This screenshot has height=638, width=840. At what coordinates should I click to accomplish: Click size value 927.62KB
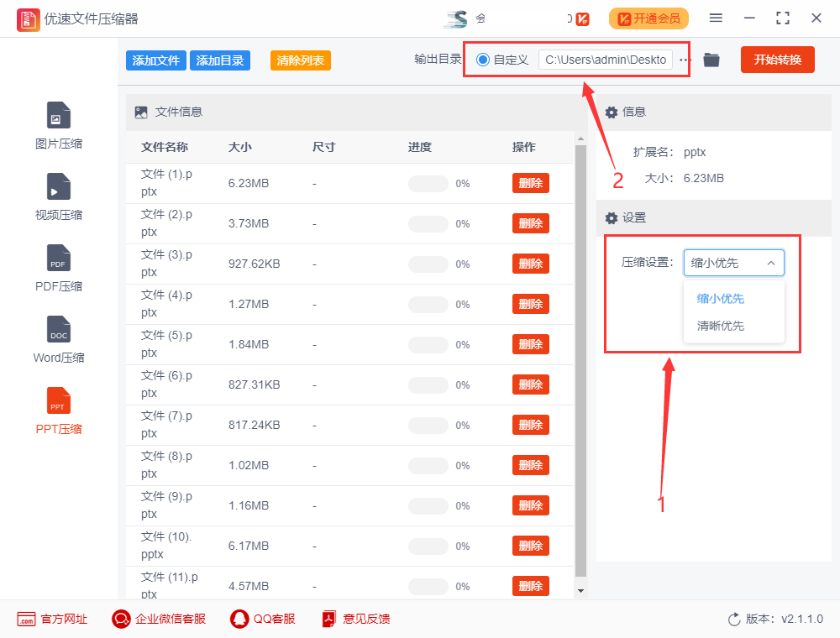coord(254,264)
